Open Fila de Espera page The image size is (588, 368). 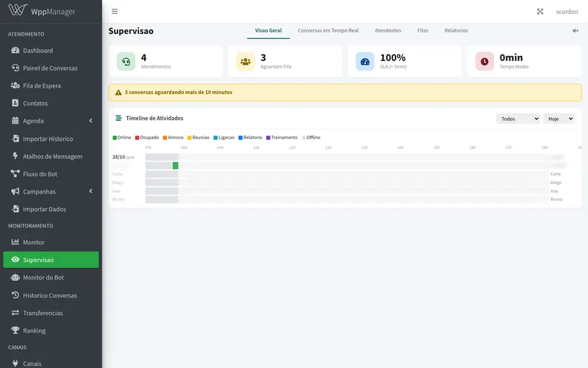pos(51,85)
